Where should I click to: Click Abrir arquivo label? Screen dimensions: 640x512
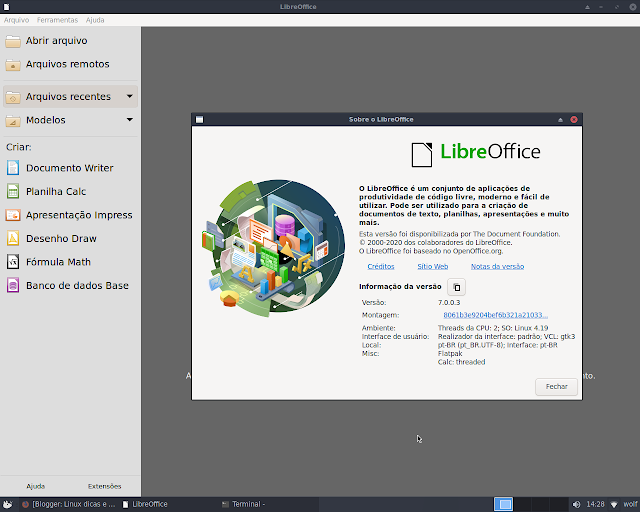pyautogui.click(x=56, y=41)
